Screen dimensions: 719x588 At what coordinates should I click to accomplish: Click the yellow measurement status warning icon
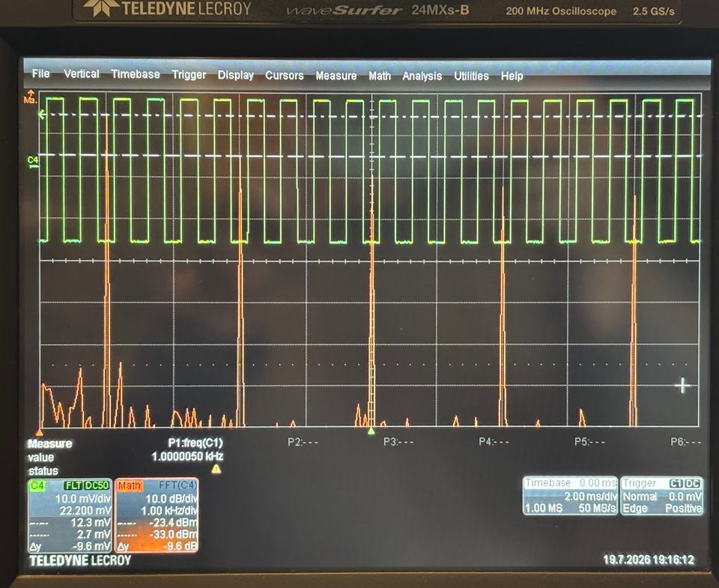click(x=216, y=469)
